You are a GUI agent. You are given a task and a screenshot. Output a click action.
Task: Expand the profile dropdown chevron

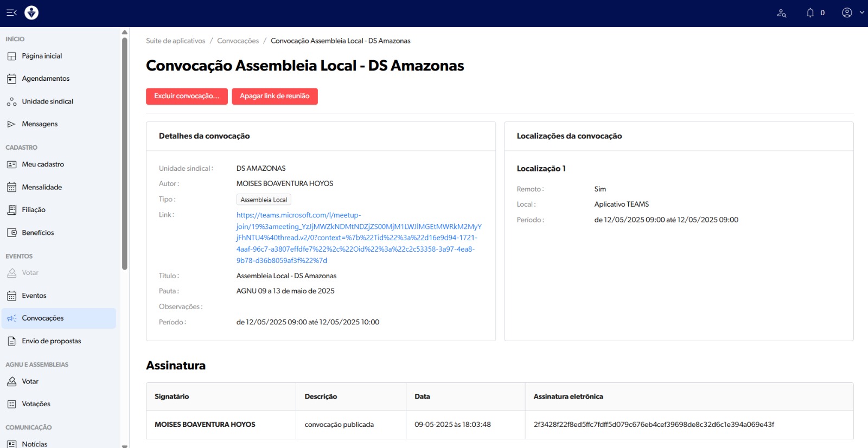tap(861, 12)
